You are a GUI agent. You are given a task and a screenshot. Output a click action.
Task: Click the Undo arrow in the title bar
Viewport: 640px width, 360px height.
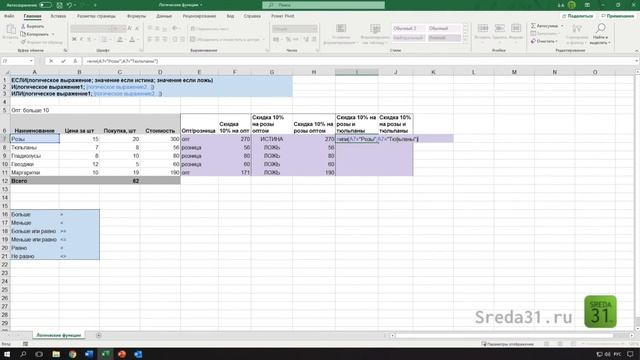(69, 5)
